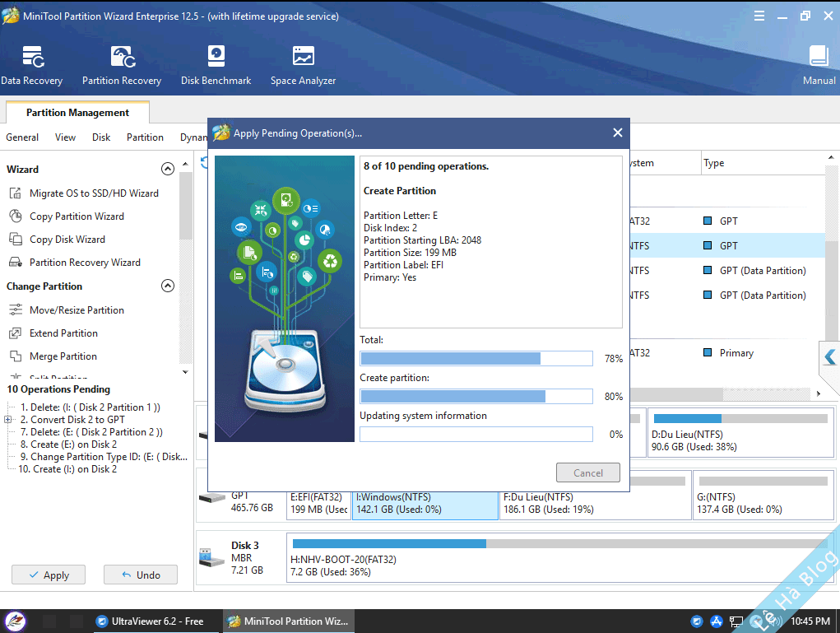
Task: Click the 10:45 PM clock
Action: [810, 621]
